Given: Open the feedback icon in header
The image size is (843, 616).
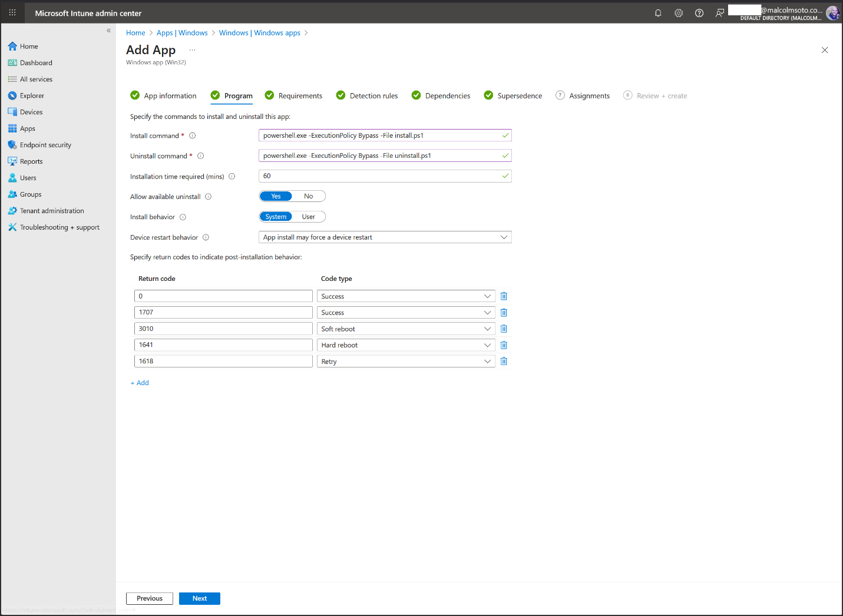Looking at the screenshot, I should 719,13.
